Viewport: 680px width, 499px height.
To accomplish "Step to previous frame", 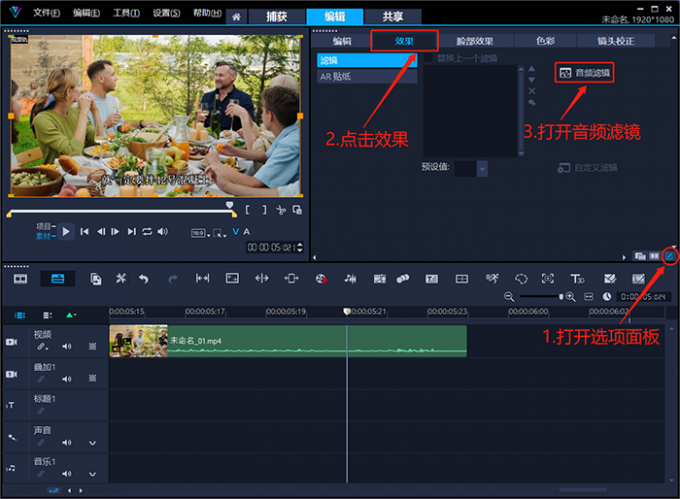I will point(101,232).
